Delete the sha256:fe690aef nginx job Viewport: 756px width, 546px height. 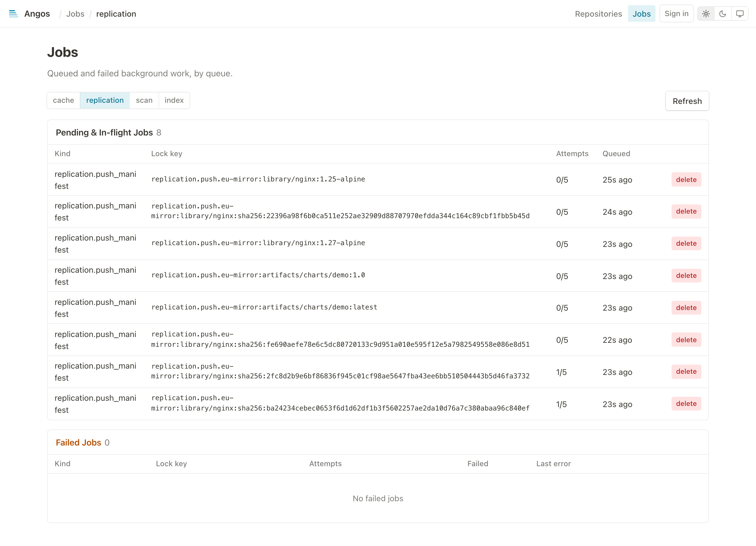[686, 340]
